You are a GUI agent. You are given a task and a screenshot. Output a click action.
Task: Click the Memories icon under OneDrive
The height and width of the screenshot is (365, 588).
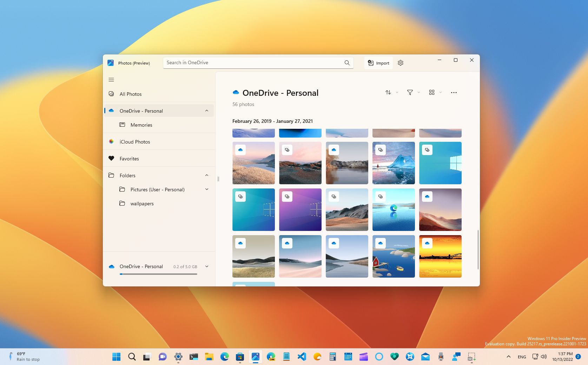click(122, 125)
